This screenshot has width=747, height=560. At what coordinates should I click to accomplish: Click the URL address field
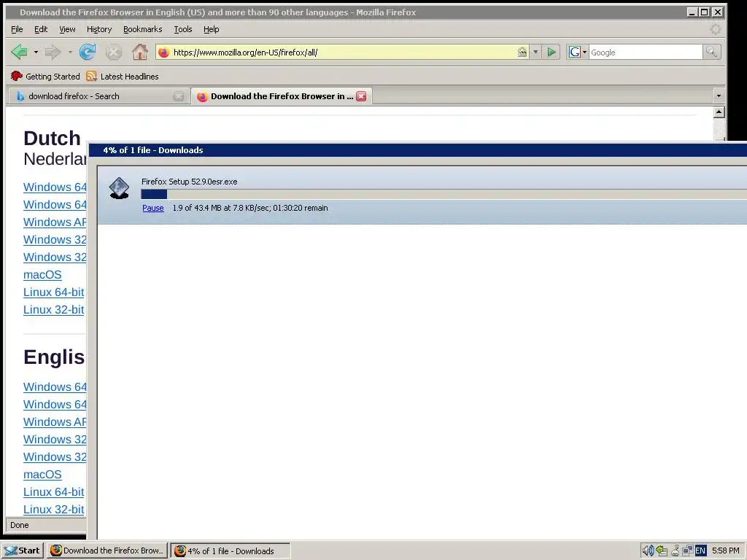[x=343, y=52]
